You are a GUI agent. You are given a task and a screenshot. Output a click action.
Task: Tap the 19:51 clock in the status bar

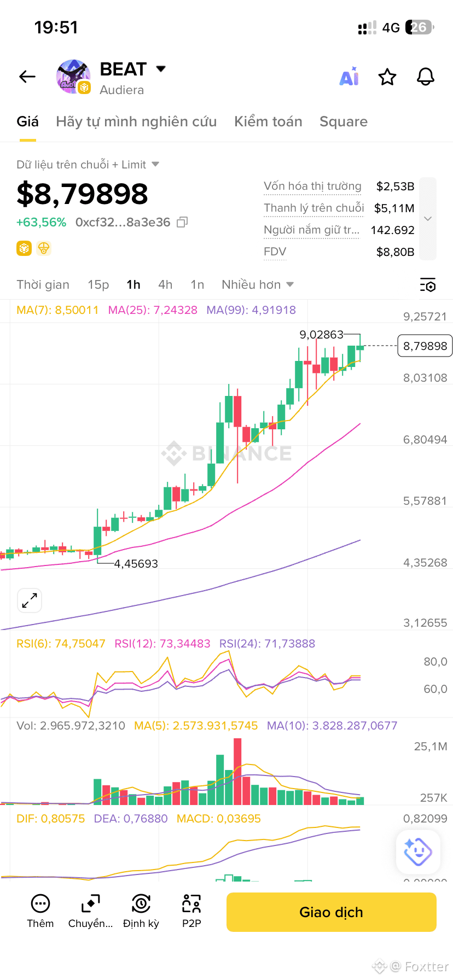(x=56, y=27)
